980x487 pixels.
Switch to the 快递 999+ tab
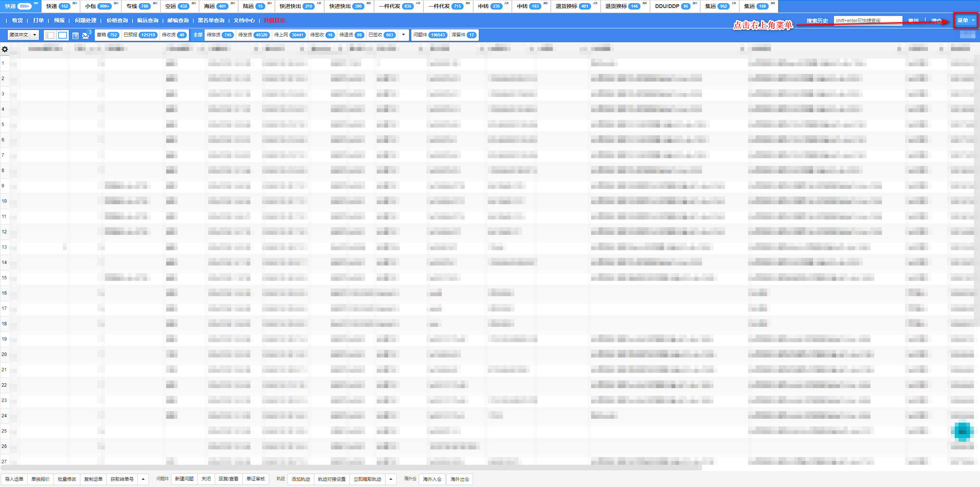(x=21, y=6)
